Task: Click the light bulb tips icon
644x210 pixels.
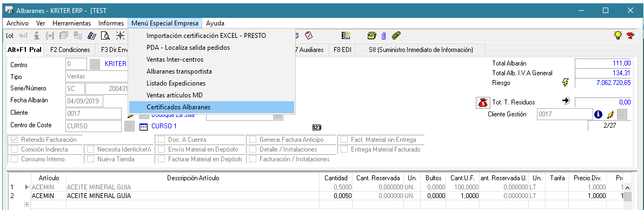Action: (618, 36)
